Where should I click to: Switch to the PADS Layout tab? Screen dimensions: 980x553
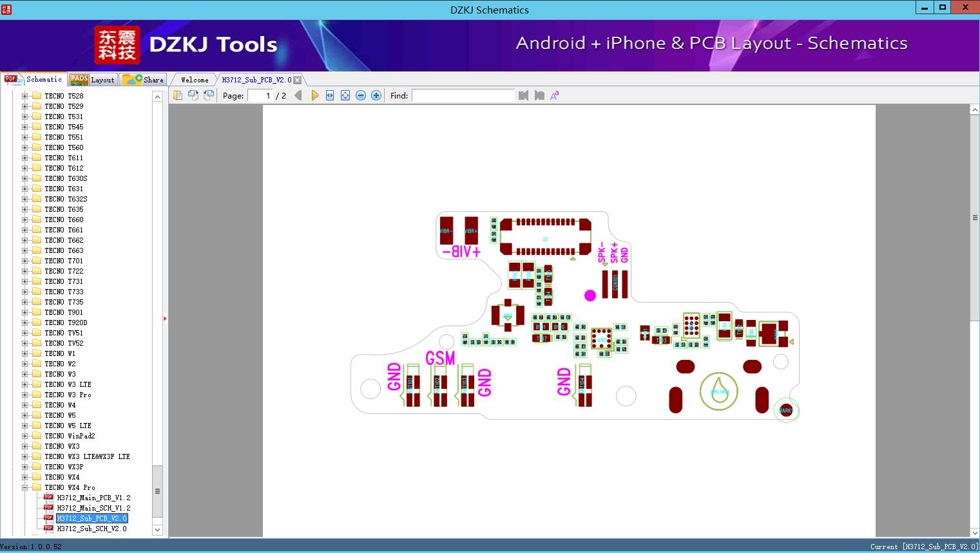pos(92,80)
